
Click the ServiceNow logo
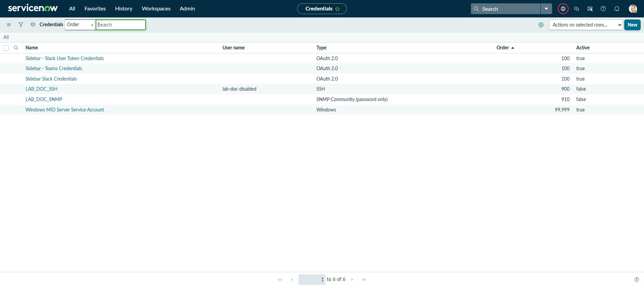click(x=33, y=8)
